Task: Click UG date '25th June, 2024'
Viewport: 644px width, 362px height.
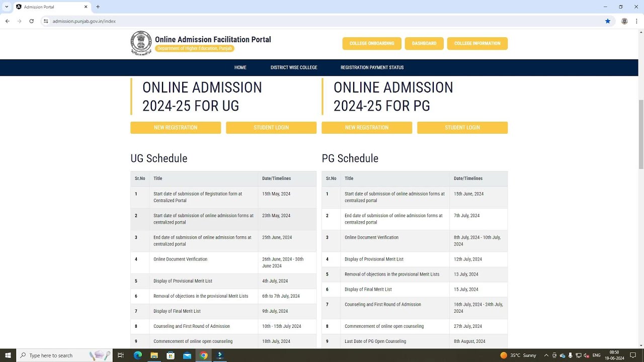Action: click(277, 237)
